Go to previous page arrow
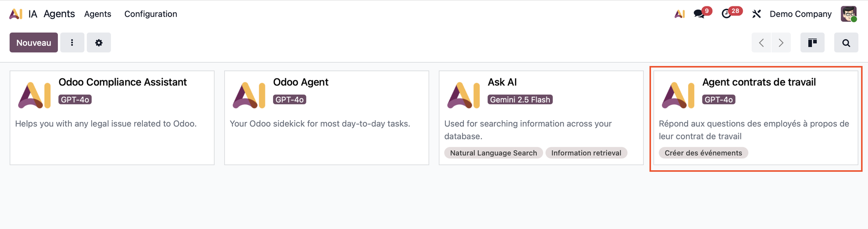Viewport: 868px width, 229px height. click(x=761, y=42)
